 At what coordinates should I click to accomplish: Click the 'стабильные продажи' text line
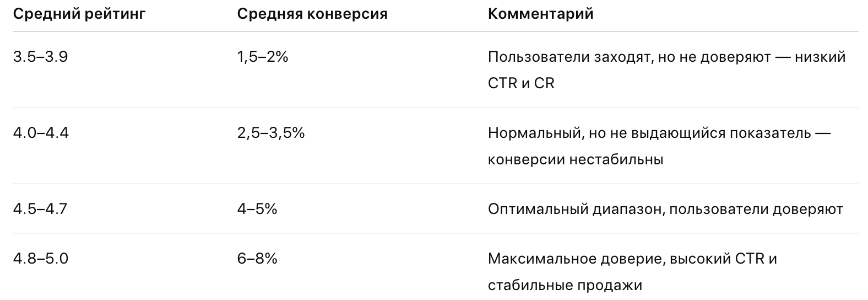565,285
